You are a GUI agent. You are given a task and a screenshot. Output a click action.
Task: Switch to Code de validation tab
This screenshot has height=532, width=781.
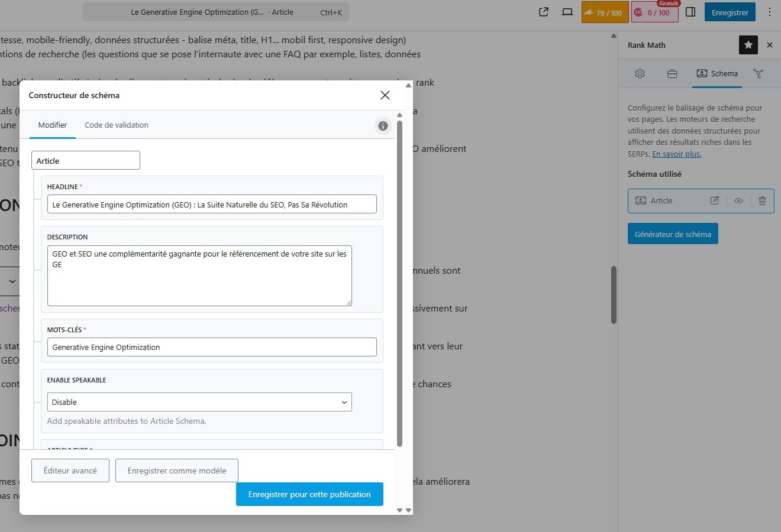click(x=117, y=125)
